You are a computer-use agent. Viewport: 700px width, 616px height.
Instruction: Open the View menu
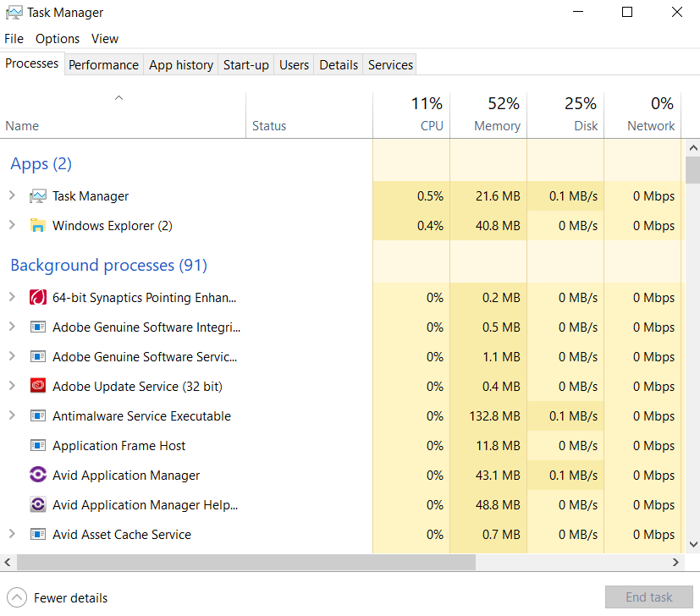coord(105,39)
